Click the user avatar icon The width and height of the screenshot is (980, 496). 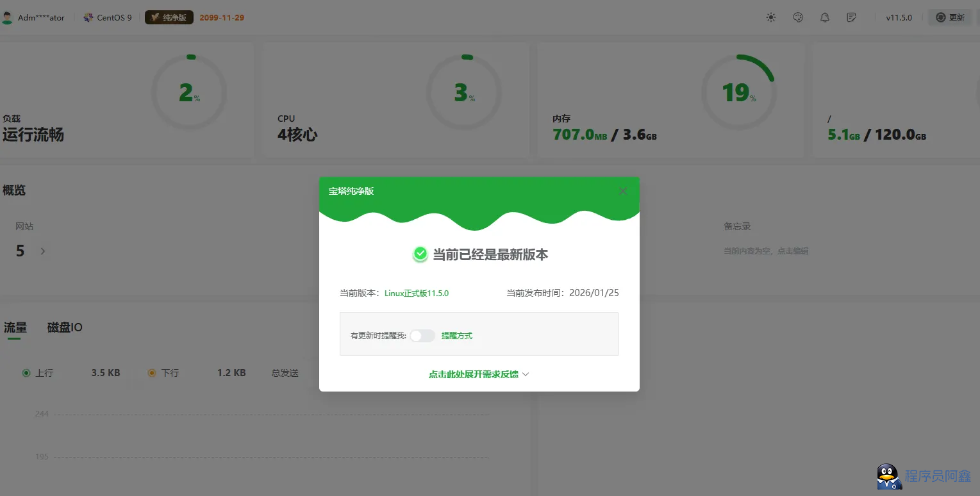[7, 17]
